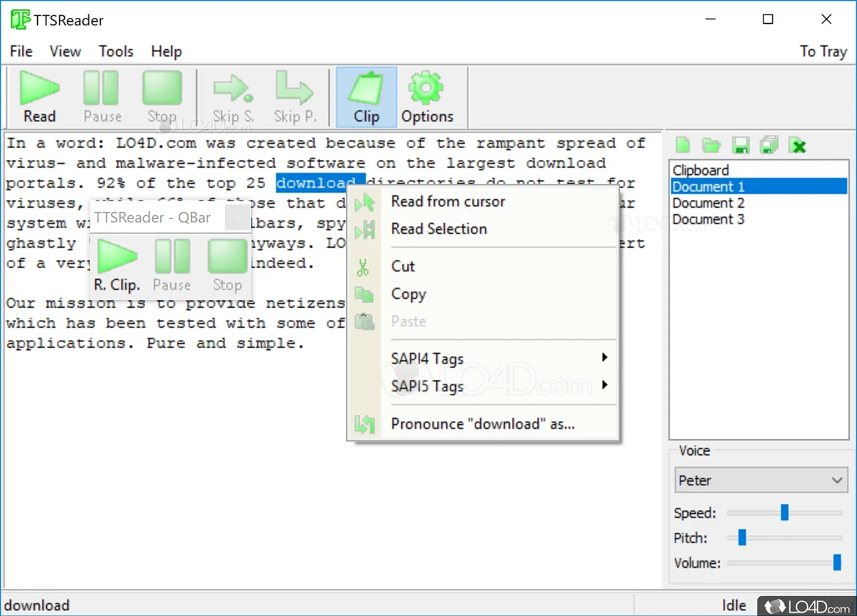Click the save all documents icon
Screen dimensions: 857x616
coord(769,145)
